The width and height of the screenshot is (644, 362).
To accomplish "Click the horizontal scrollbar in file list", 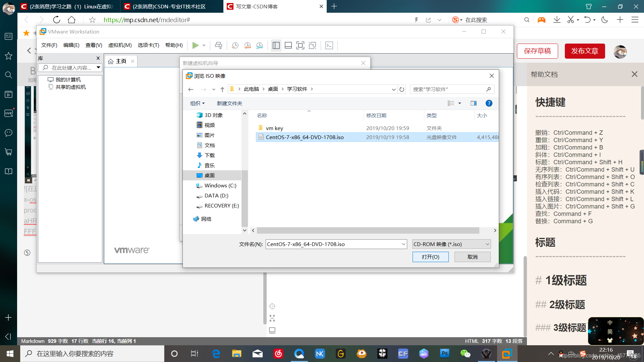I will coord(368,230).
